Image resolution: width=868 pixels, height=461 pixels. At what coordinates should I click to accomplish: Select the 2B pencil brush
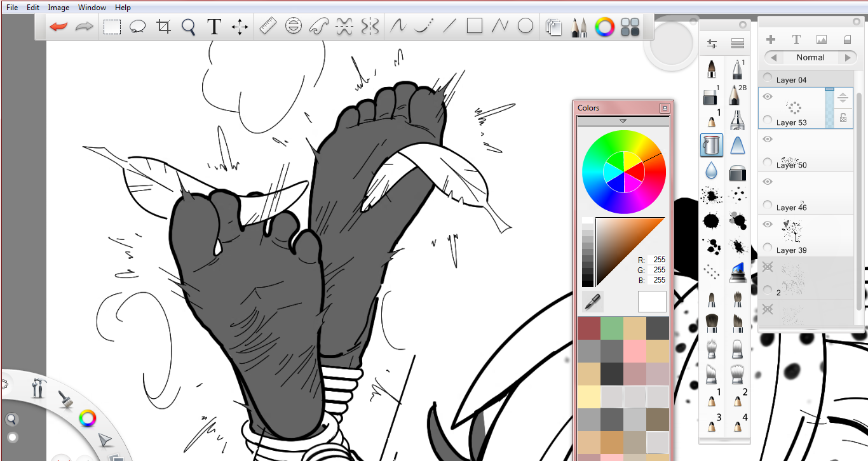coord(737,95)
